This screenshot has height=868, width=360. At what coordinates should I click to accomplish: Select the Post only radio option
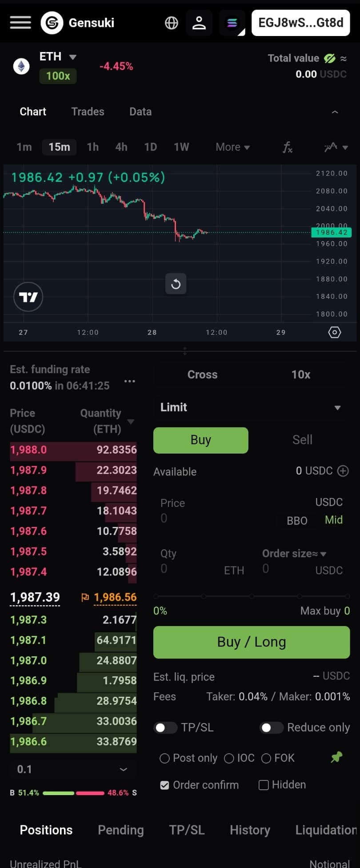click(x=165, y=758)
